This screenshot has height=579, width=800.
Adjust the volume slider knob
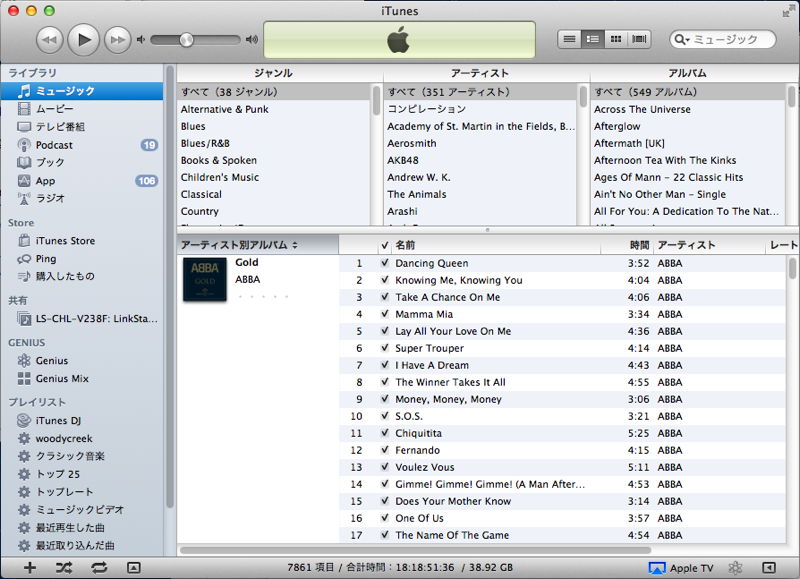[x=186, y=40]
